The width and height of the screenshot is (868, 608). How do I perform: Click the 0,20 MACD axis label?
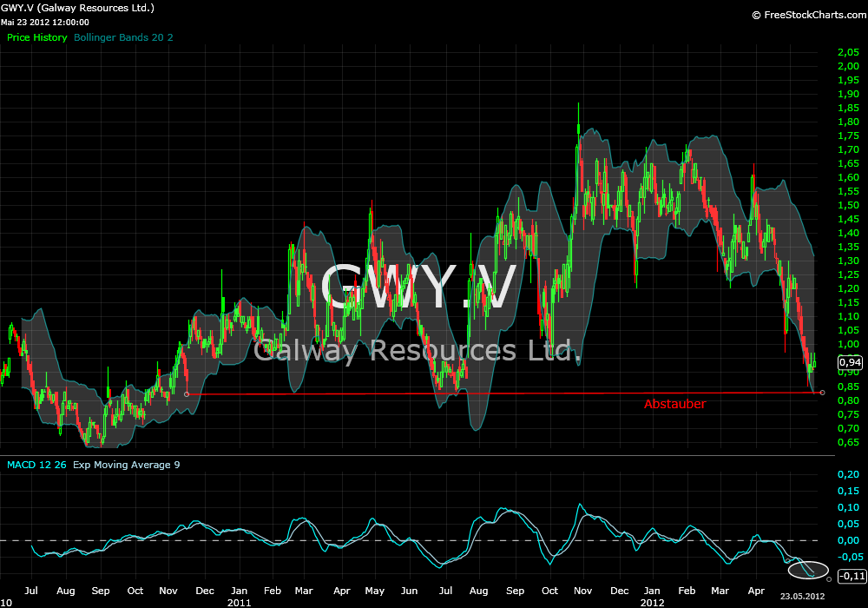click(849, 474)
